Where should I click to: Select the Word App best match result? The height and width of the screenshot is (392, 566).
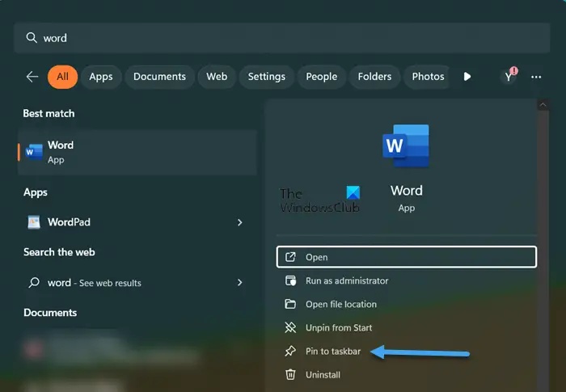tap(137, 152)
